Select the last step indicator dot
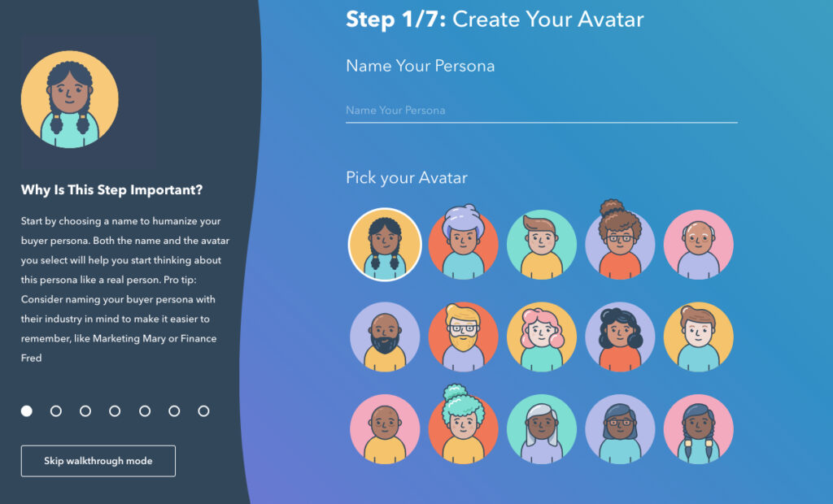The image size is (833, 504). coord(203,411)
